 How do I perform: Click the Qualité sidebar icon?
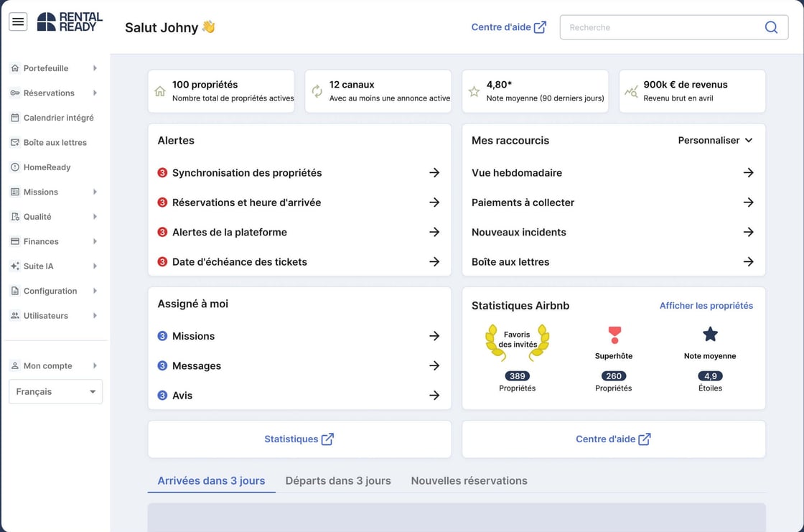tap(15, 217)
